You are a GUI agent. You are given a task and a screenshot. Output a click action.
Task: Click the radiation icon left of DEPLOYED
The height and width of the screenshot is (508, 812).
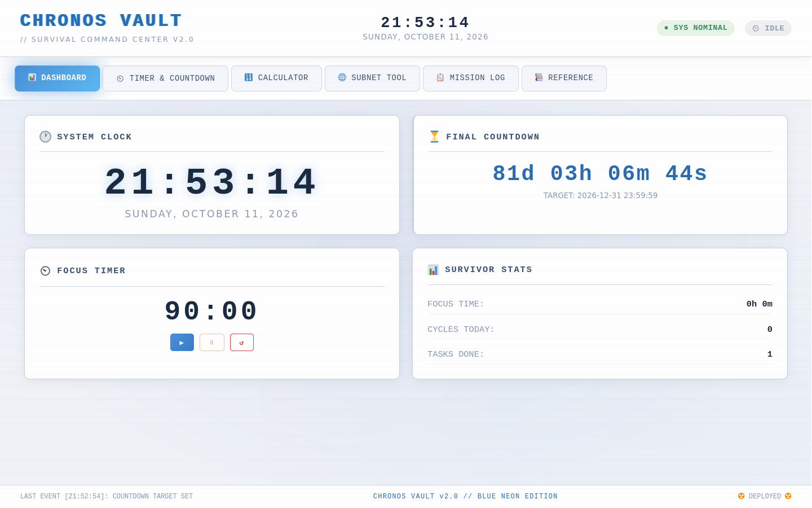click(x=741, y=496)
